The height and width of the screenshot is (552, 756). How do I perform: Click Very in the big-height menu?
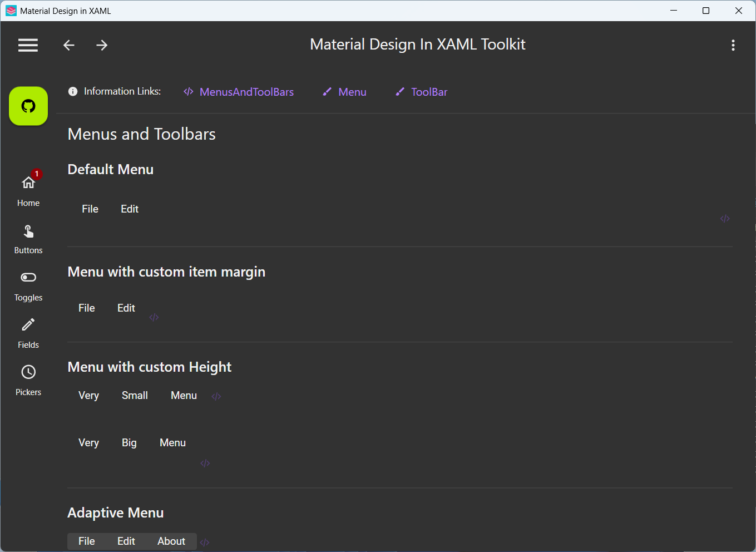point(89,443)
